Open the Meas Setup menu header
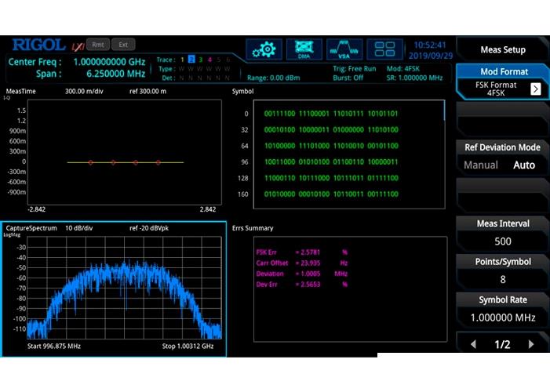Screen dimensions: 550x392 502,50
